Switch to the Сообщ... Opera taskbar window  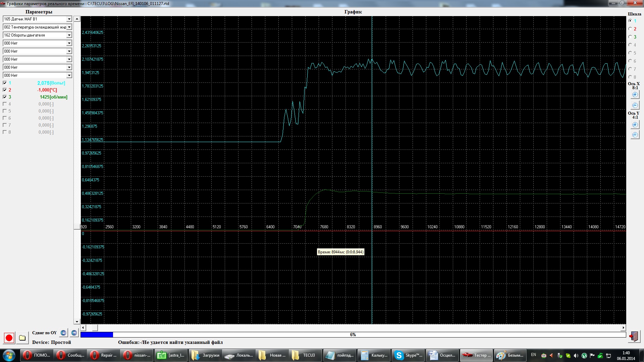pos(70,355)
